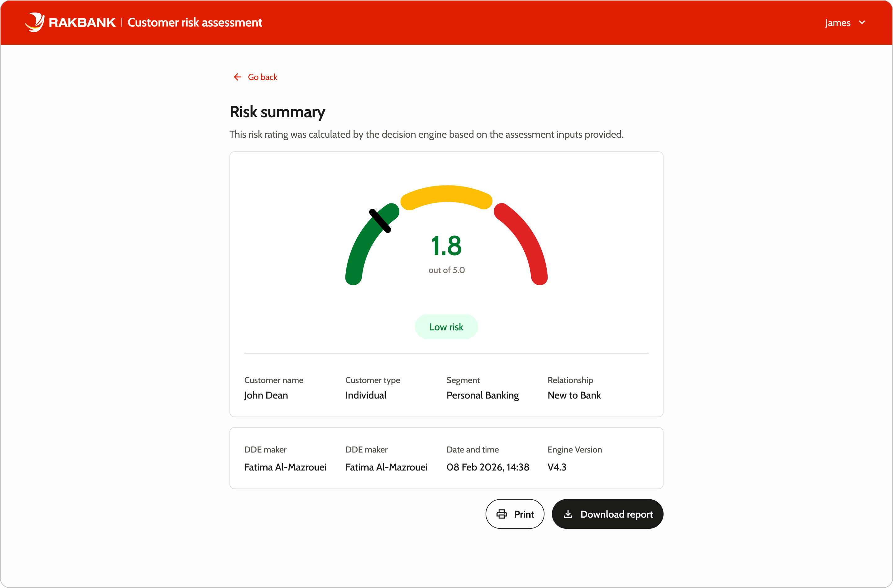Screen dimensions: 893x588
Task: Click the Risk summary heading
Action: coord(277,112)
